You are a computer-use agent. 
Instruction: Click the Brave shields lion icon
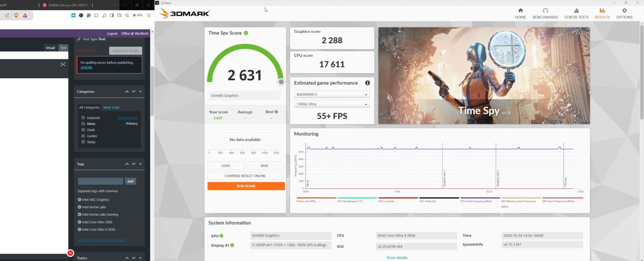coord(16,15)
